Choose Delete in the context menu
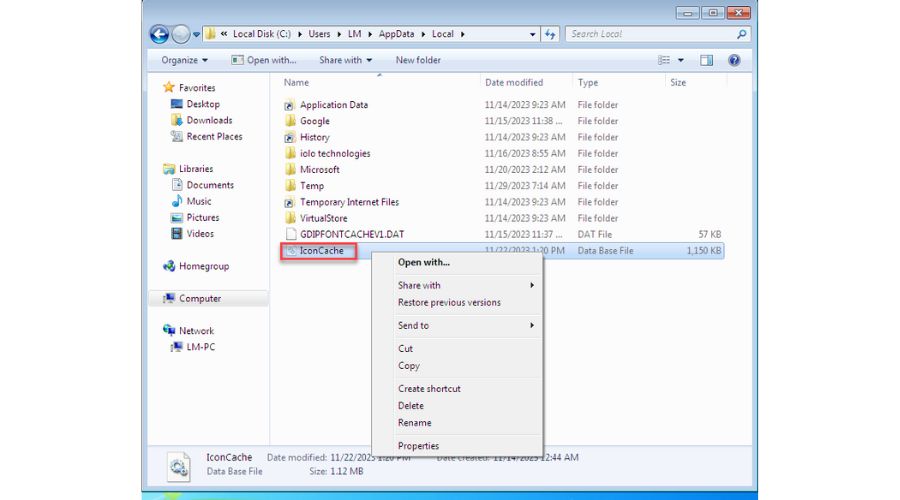900x500 pixels. coord(411,405)
